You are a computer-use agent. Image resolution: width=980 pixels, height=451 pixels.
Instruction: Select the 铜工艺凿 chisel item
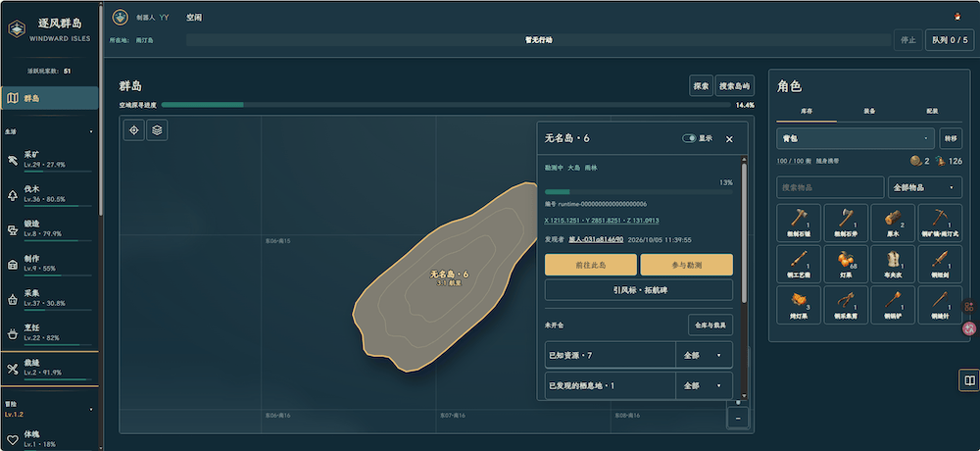(x=799, y=264)
